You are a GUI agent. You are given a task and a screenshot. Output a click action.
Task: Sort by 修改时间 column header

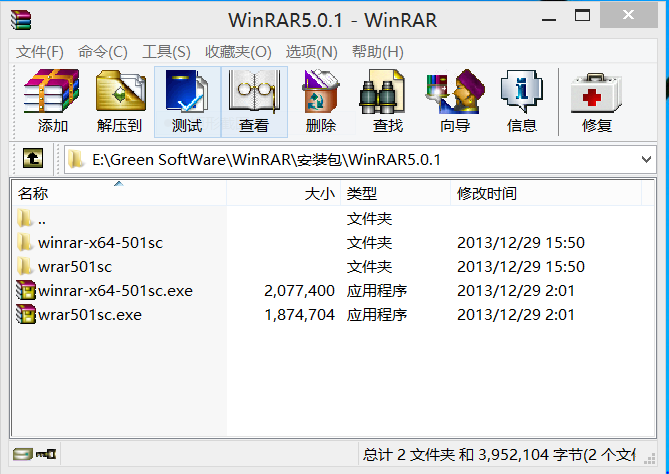click(x=546, y=193)
